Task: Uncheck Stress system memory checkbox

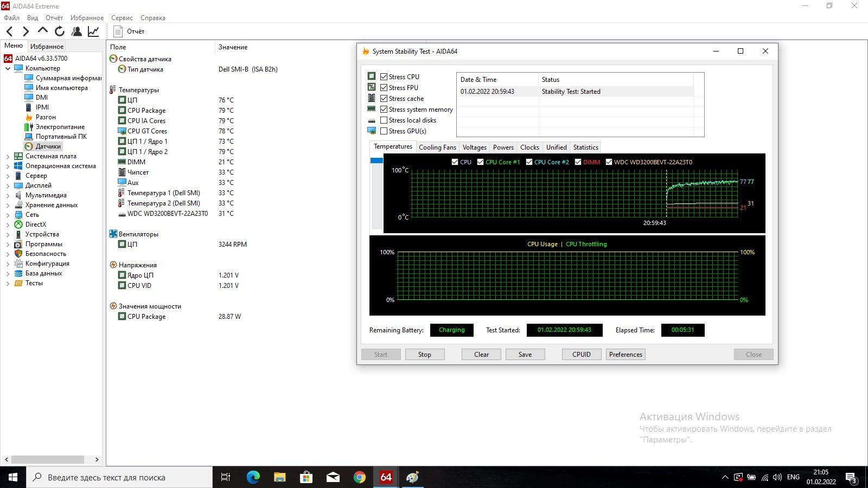Action: (384, 110)
